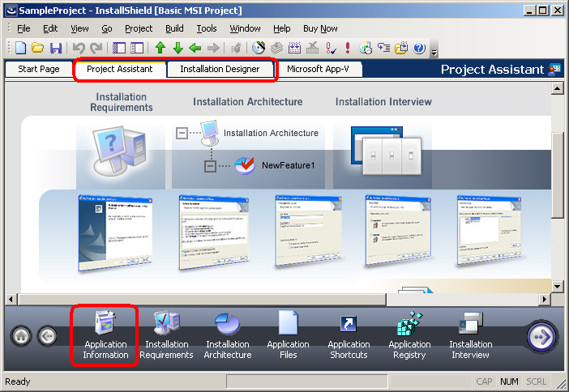Click the Buy Now menu item
Viewport: 569px width, 392px height.
point(320,28)
